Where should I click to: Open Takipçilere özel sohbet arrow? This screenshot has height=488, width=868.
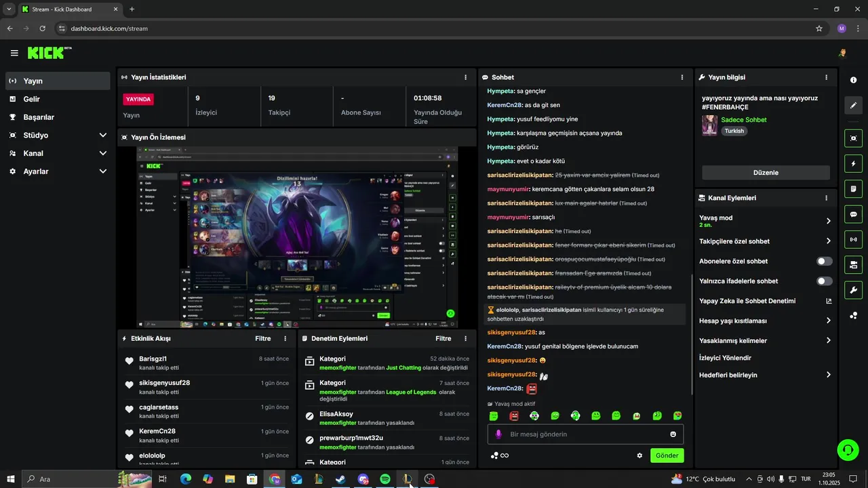coord(829,241)
